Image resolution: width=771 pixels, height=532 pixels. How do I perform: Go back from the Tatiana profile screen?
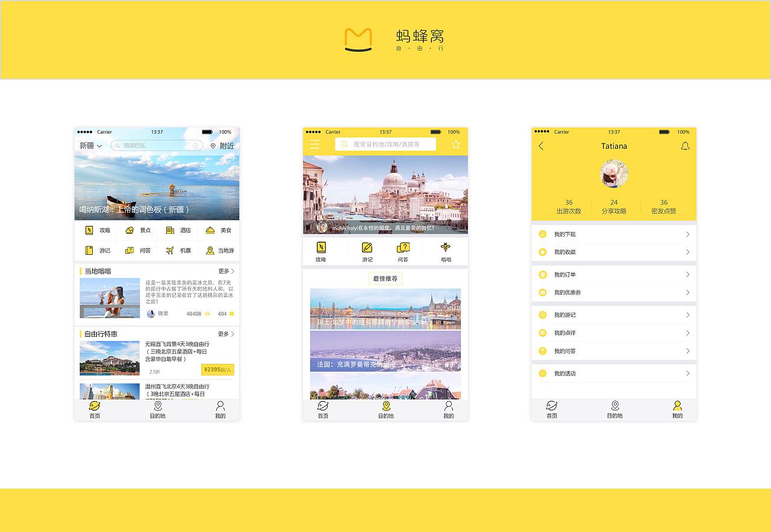click(541, 146)
